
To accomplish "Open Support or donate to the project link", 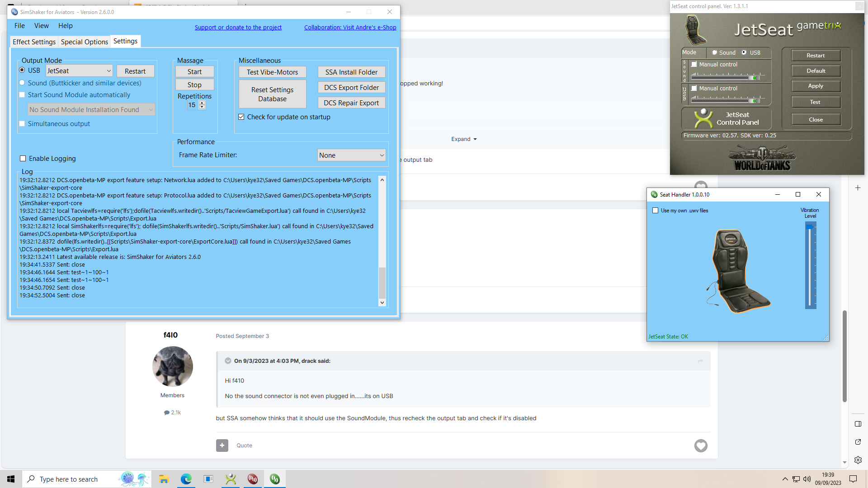I will coord(238,28).
